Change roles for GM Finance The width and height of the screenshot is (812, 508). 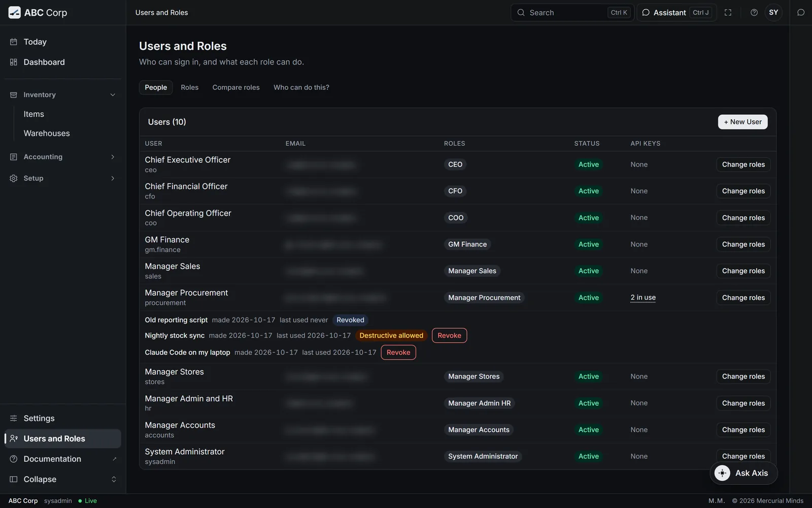(x=743, y=244)
